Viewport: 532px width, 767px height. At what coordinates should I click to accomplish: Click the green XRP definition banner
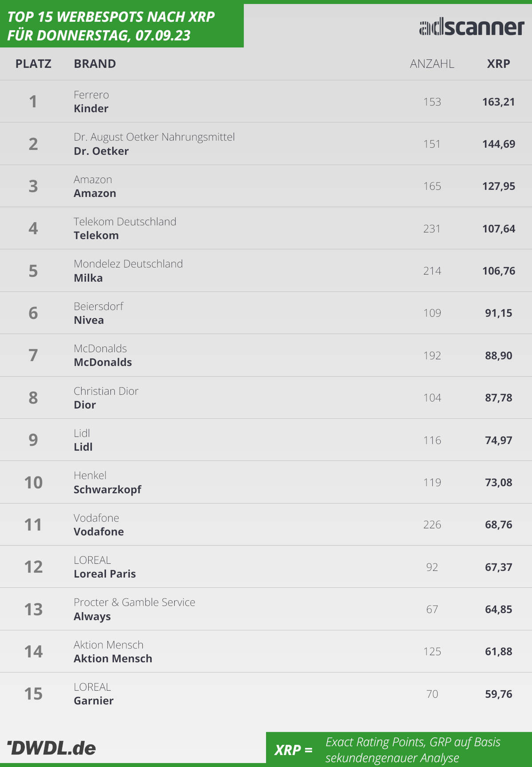point(399,750)
